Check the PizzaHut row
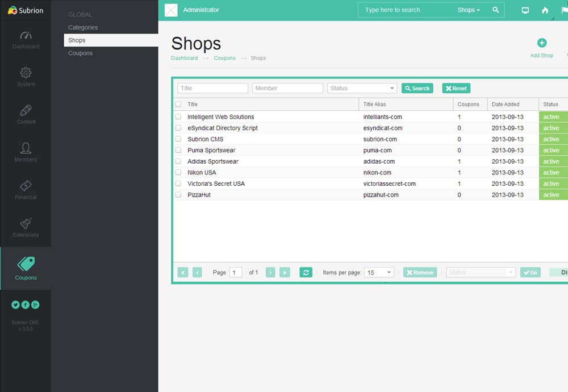 point(178,194)
